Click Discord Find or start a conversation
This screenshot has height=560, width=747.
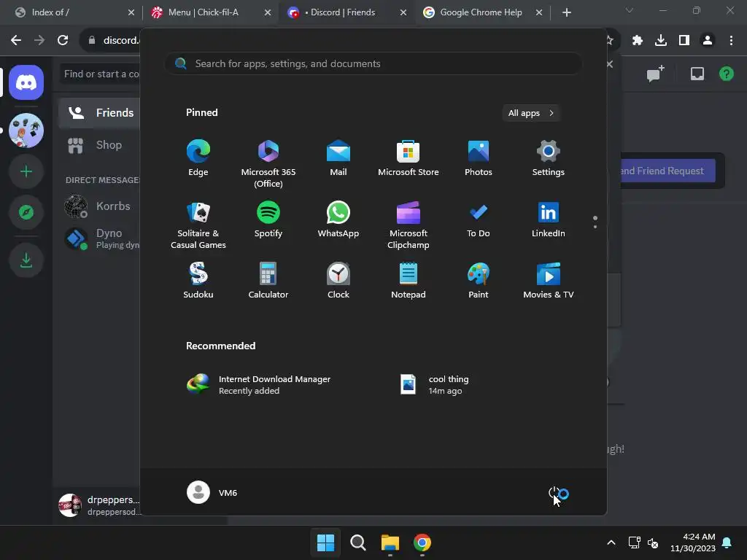101,74
